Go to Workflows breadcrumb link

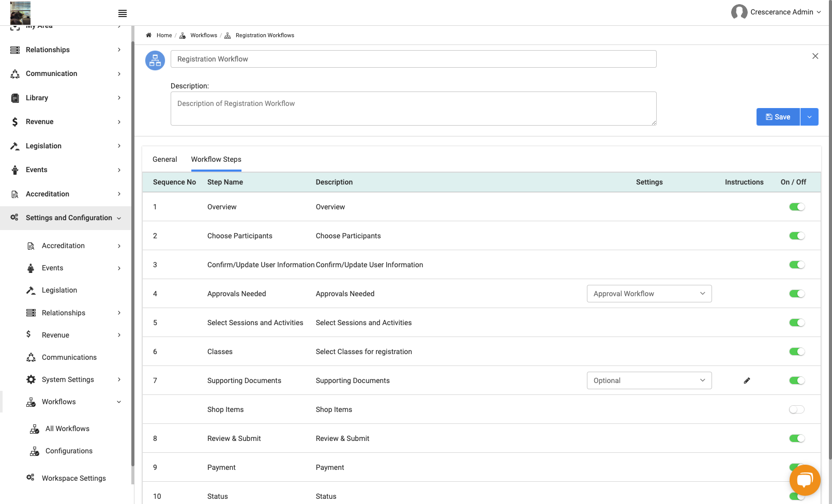point(204,35)
